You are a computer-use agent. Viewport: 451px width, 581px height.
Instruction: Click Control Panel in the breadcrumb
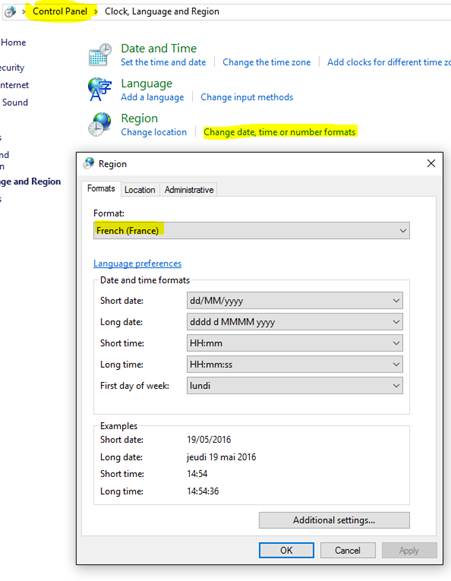pyautogui.click(x=60, y=11)
